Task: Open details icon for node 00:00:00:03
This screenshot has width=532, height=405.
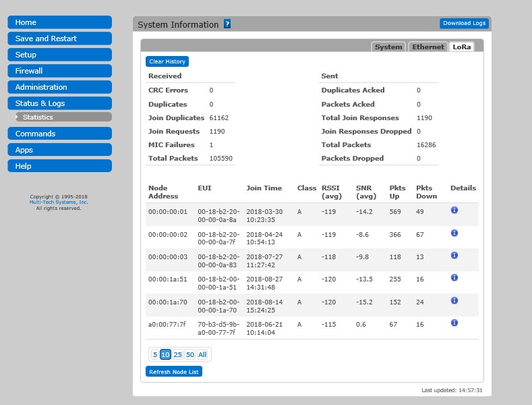Action: (x=454, y=255)
